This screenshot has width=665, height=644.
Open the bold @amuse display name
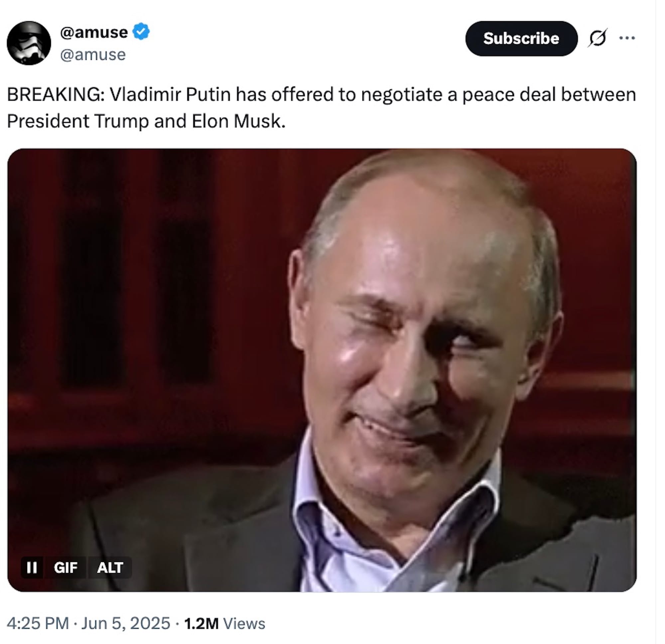pos(94,33)
